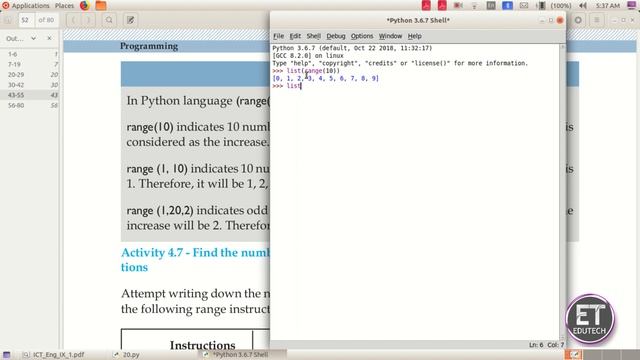Open the blue Bluetooth tray icon
Viewport: 640px width, 360px height.
[507, 6]
